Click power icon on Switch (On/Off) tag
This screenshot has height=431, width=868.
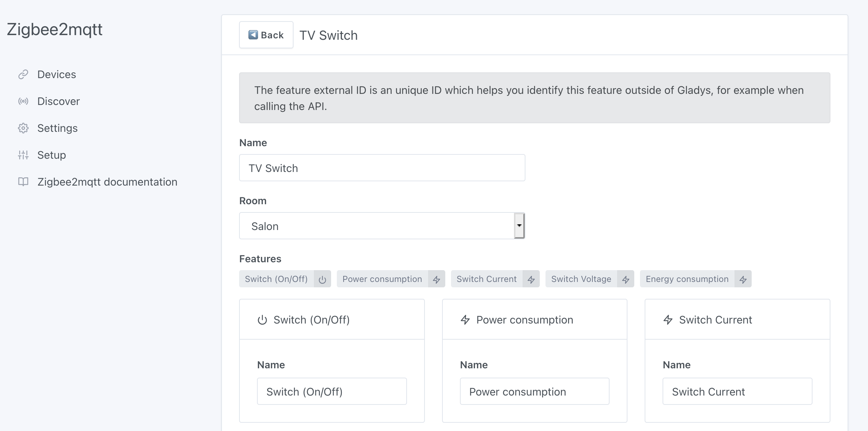click(x=322, y=279)
